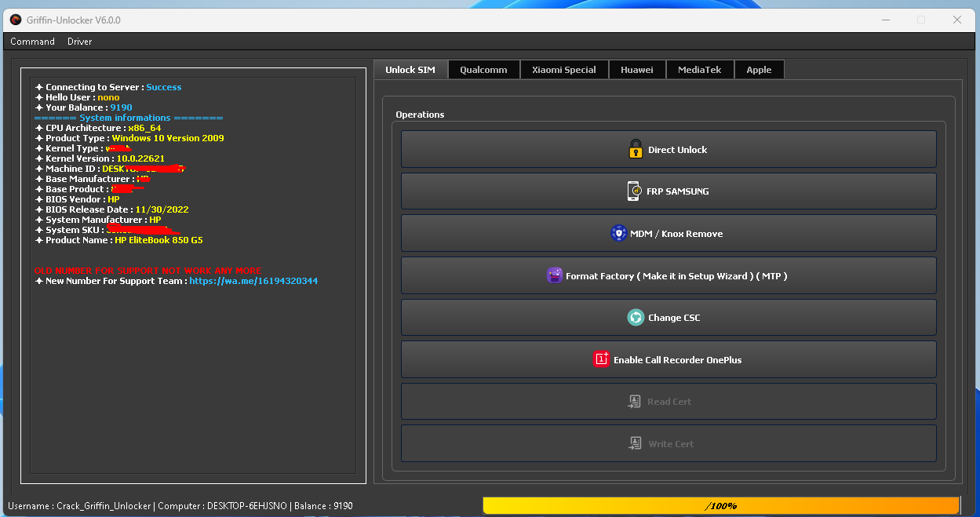The image size is (980, 517).
Task: Click the CPU Architecture: x86_64 line
Action: tap(98, 128)
